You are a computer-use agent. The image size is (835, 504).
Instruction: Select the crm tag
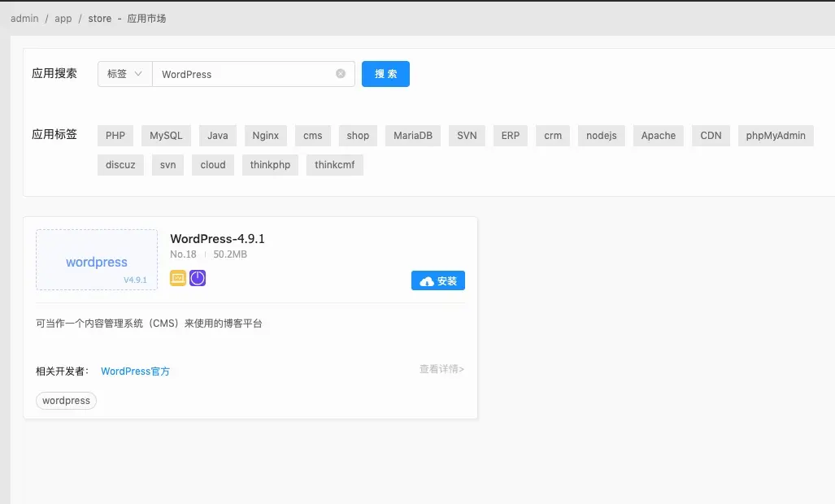click(553, 136)
